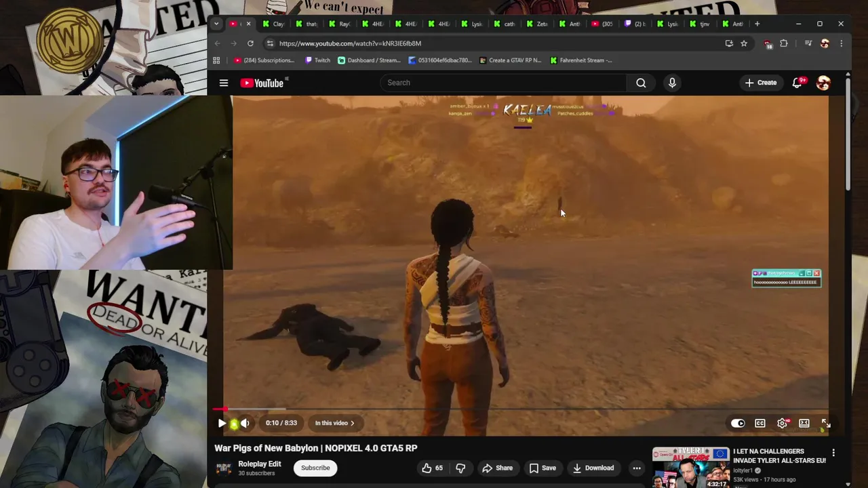
Task: Go back with the browser back arrow
Action: (x=218, y=43)
